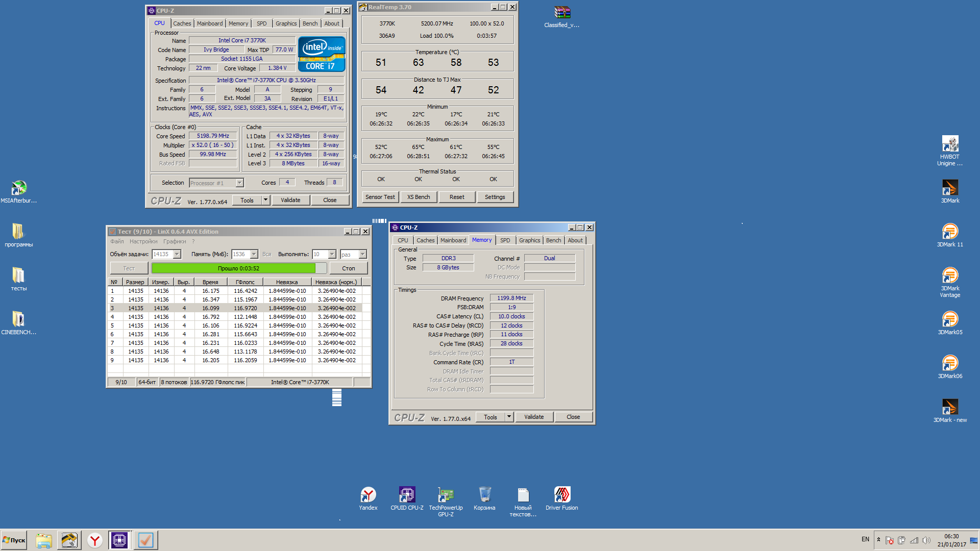Click the ГФлопс column header in LinX

point(245,282)
